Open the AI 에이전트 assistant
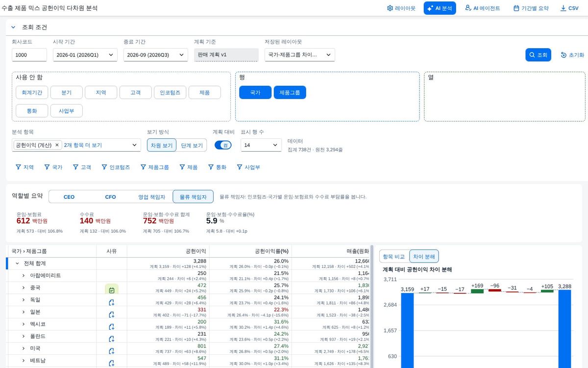 (x=483, y=8)
